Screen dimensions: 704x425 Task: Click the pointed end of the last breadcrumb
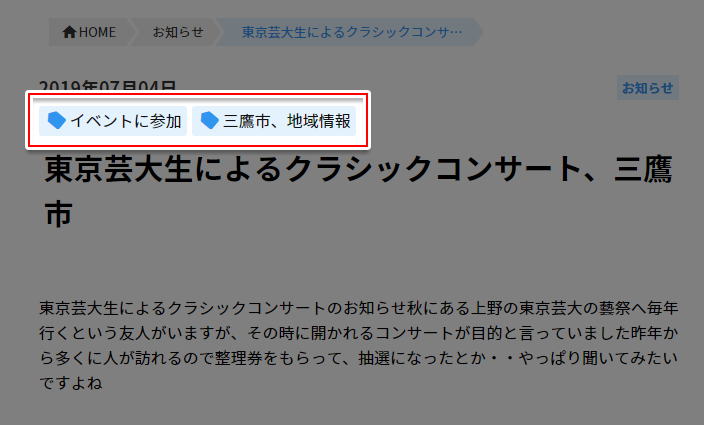(x=479, y=32)
